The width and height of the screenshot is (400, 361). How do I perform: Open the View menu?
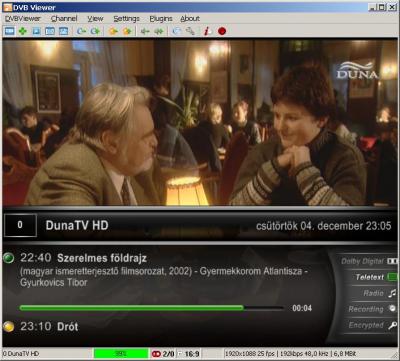pos(95,19)
